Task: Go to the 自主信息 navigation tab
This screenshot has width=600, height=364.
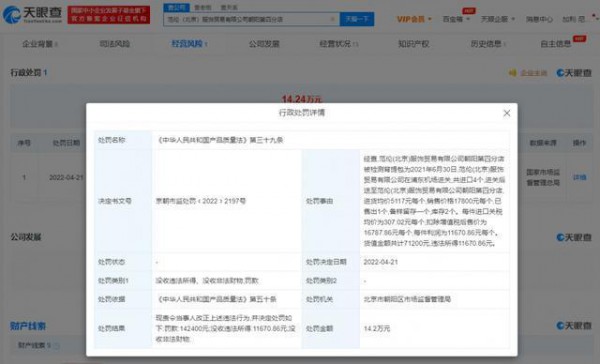Action: click(556, 44)
